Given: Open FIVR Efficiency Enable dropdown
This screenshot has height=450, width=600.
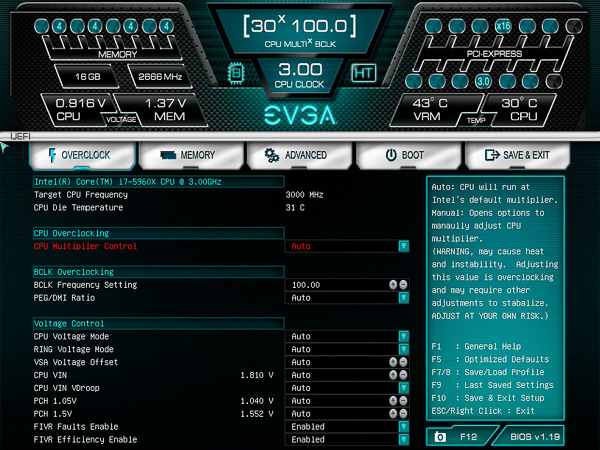Looking at the screenshot, I should point(403,440).
